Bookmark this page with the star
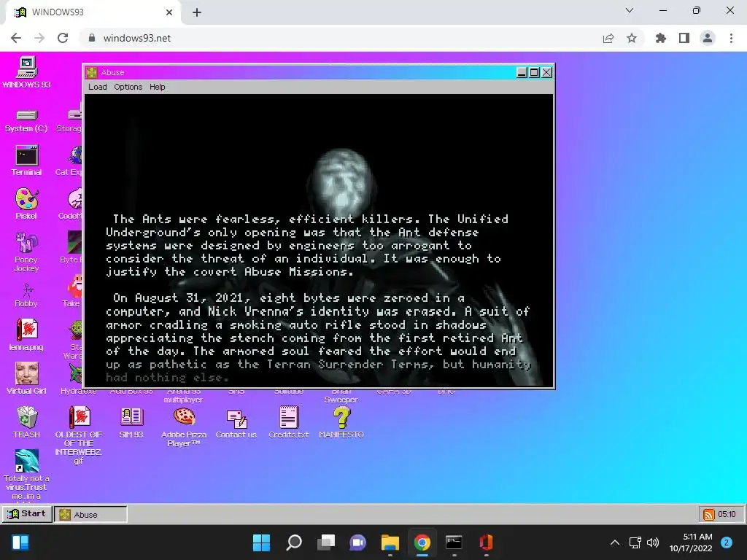747x560 pixels. [x=632, y=38]
